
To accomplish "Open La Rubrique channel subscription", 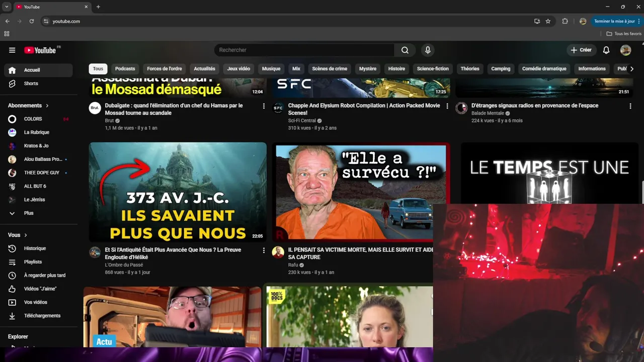I will (38, 132).
